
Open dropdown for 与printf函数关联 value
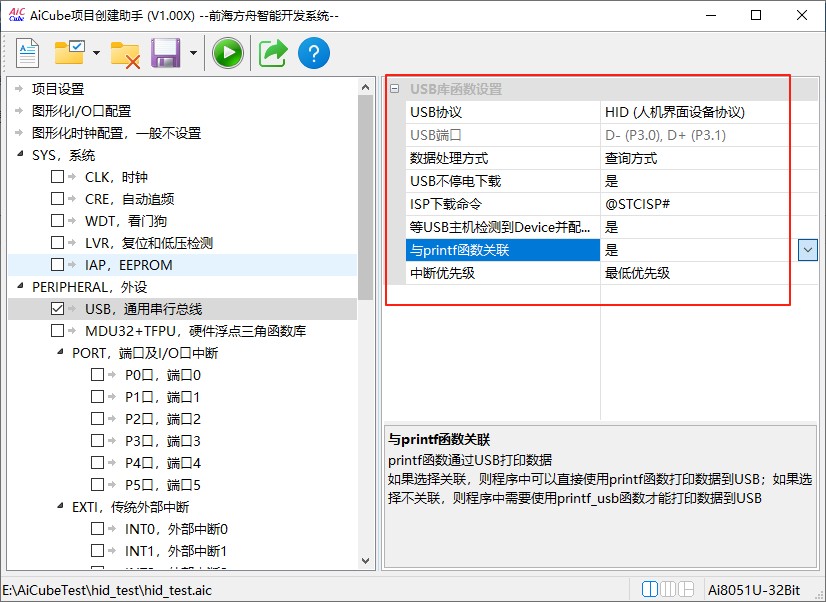(x=808, y=250)
